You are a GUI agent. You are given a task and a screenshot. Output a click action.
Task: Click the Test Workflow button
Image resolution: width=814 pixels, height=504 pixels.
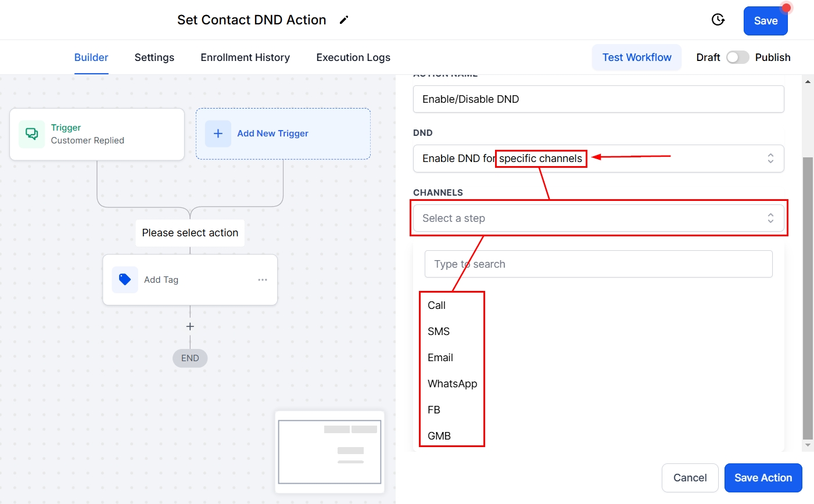(x=637, y=57)
